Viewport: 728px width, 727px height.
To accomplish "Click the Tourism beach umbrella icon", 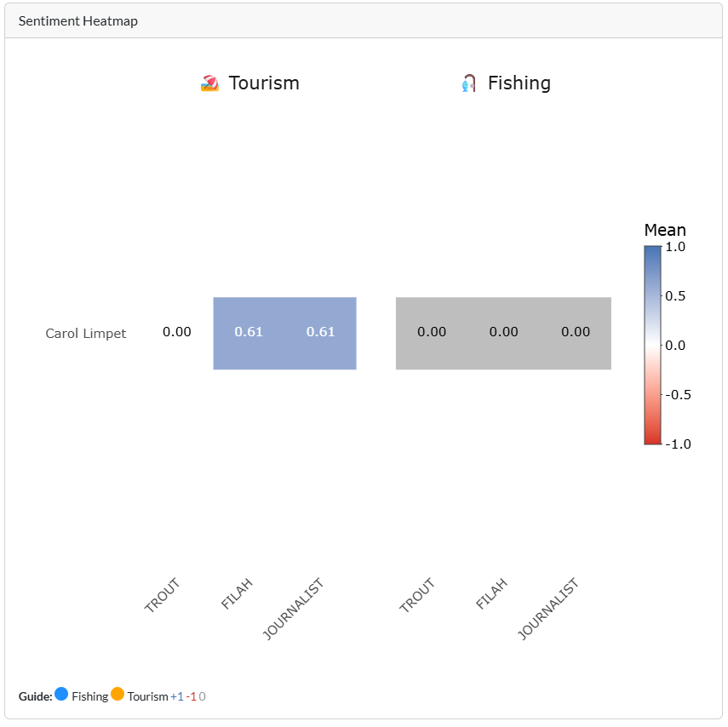I will click(x=209, y=83).
